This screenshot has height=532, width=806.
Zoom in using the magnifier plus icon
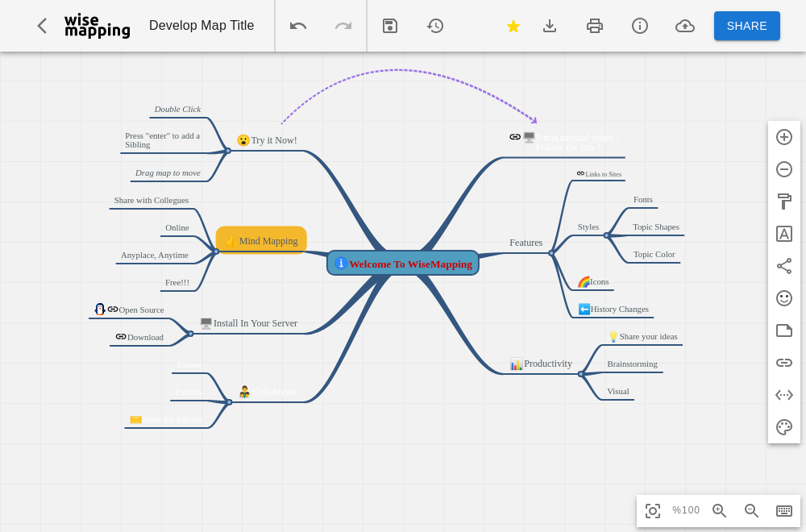(x=719, y=510)
